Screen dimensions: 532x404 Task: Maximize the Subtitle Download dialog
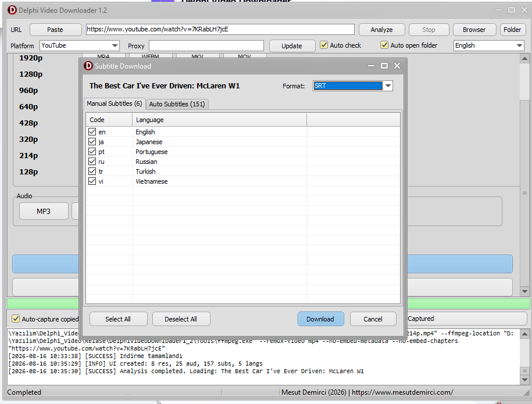(384, 66)
